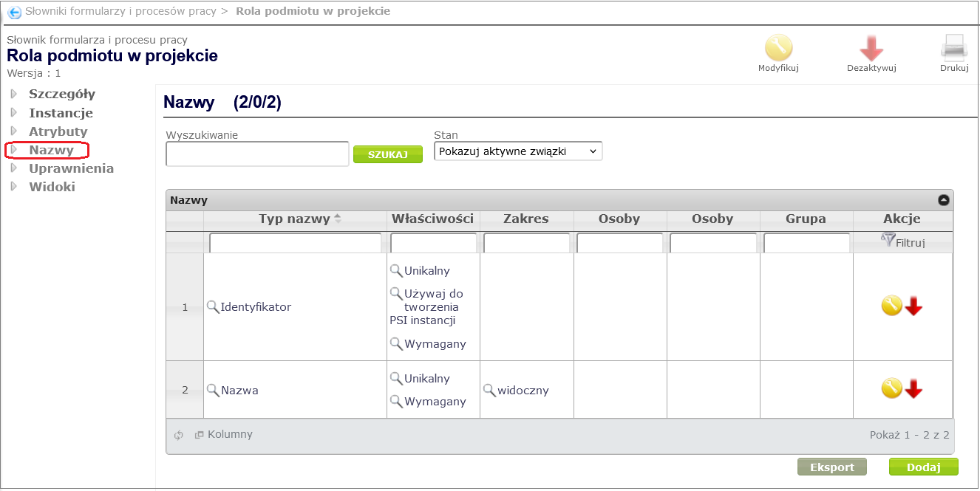Click the edit wrench icon for Nazwa row
The image size is (980, 491).
coord(891,388)
